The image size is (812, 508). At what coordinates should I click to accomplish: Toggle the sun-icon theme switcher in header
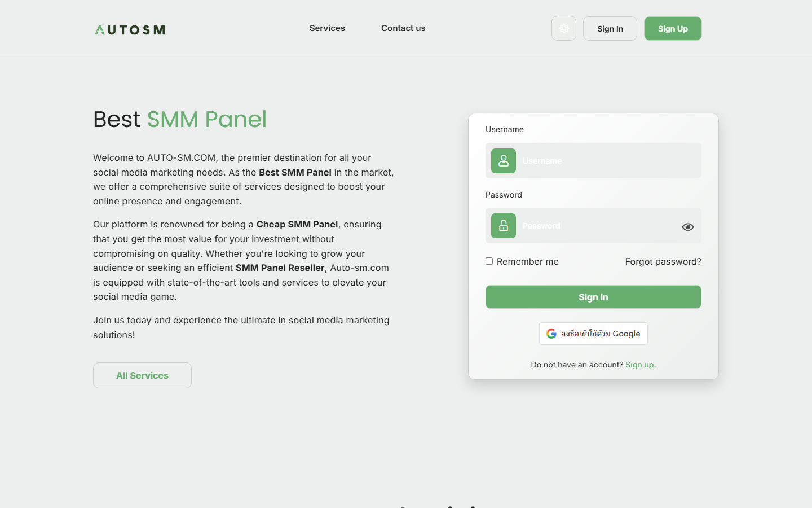click(563, 28)
